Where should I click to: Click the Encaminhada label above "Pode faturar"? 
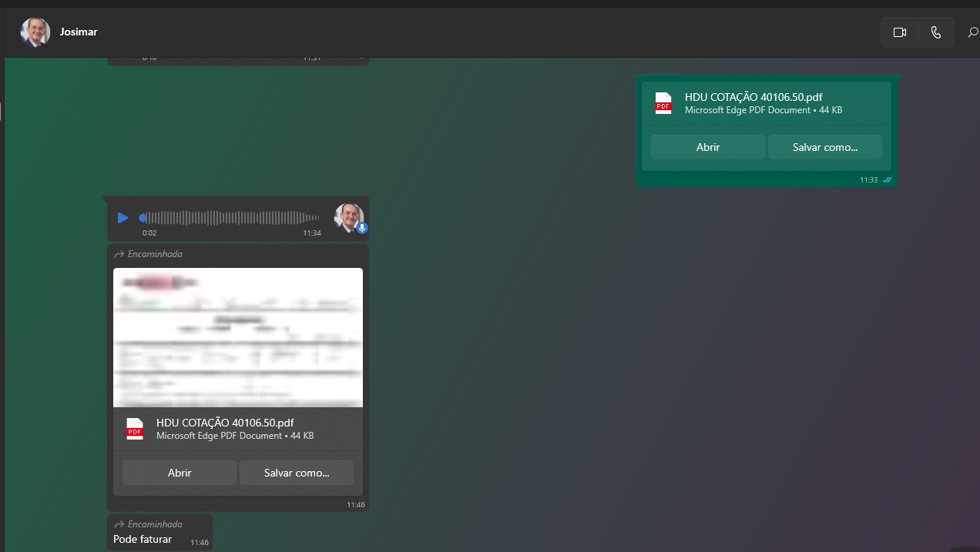[x=155, y=524]
